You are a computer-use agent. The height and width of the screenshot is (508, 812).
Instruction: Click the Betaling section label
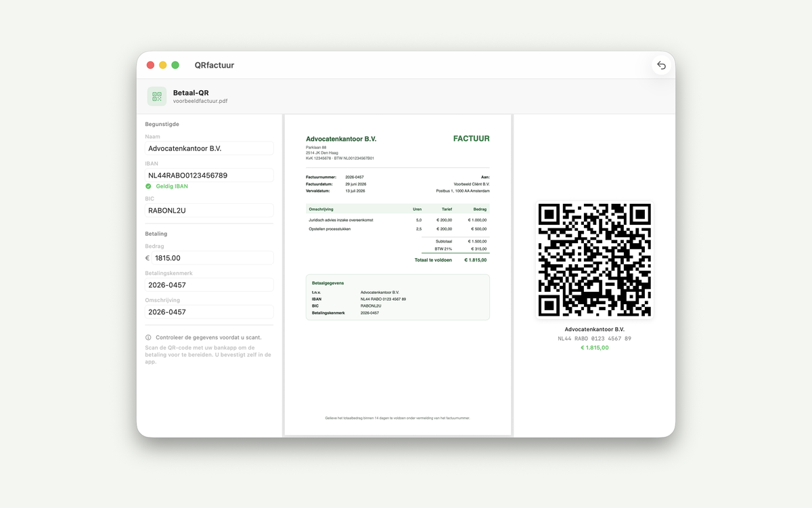point(156,234)
